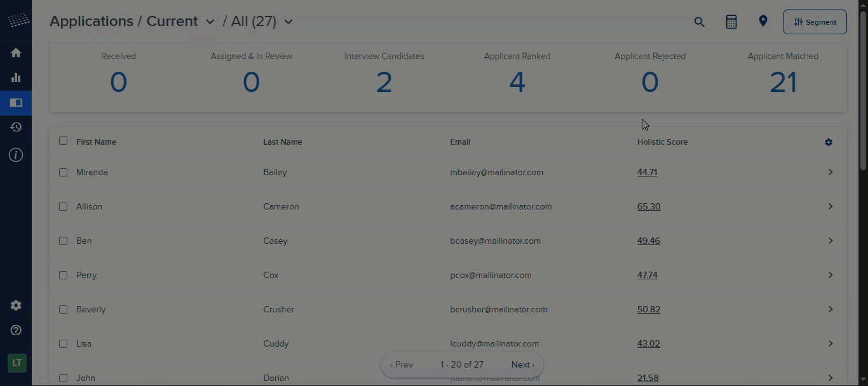
Task: Check the Beverly row checkbox
Action: (63, 309)
